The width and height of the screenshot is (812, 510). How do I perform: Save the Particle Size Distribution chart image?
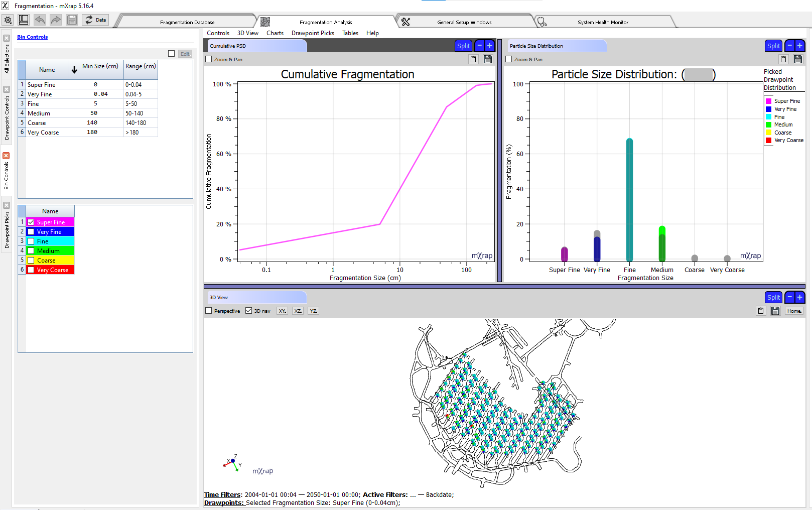797,59
